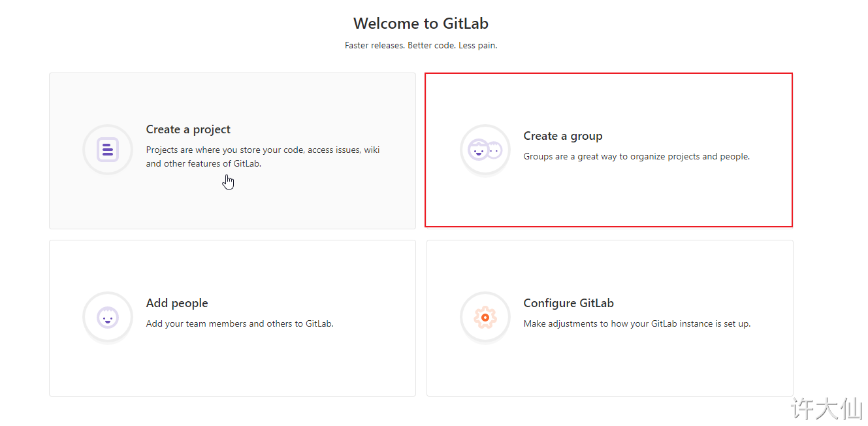Click the Create a group faces icon
The width and height of the screenshot is (868, 426).
[x=485, y=150]
